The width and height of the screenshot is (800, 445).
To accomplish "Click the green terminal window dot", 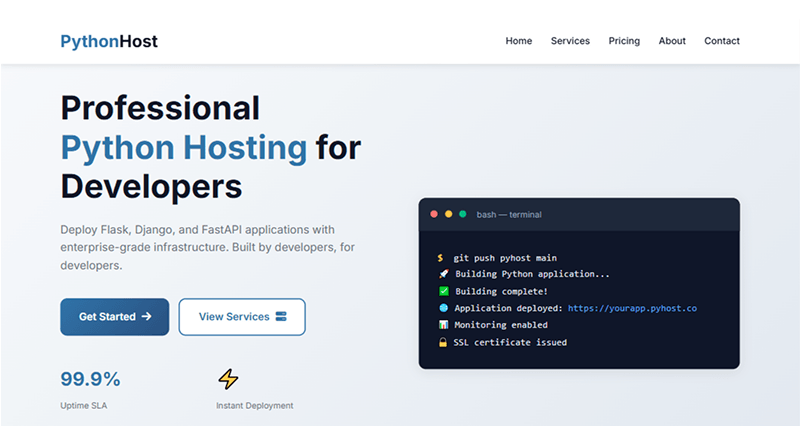I will [x=463, y=214].
